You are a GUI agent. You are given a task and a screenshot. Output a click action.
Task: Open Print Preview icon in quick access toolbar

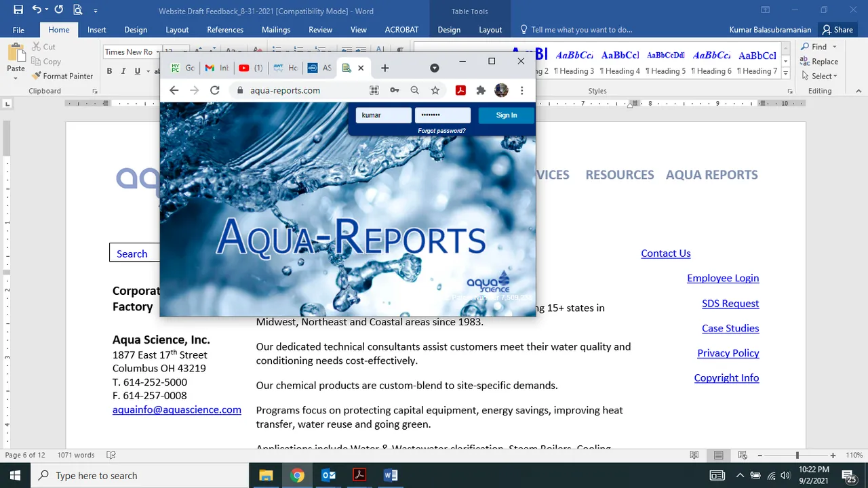[x=78, y=9]
